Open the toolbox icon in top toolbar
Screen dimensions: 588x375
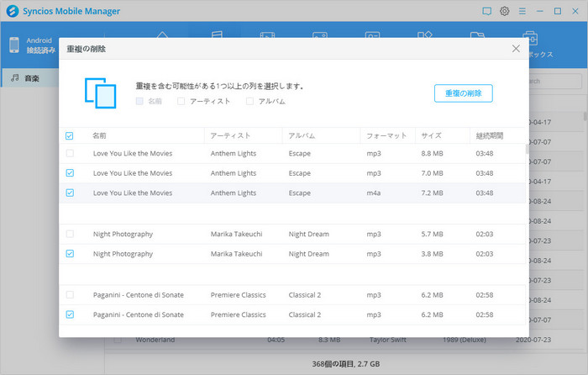(530, 39)
